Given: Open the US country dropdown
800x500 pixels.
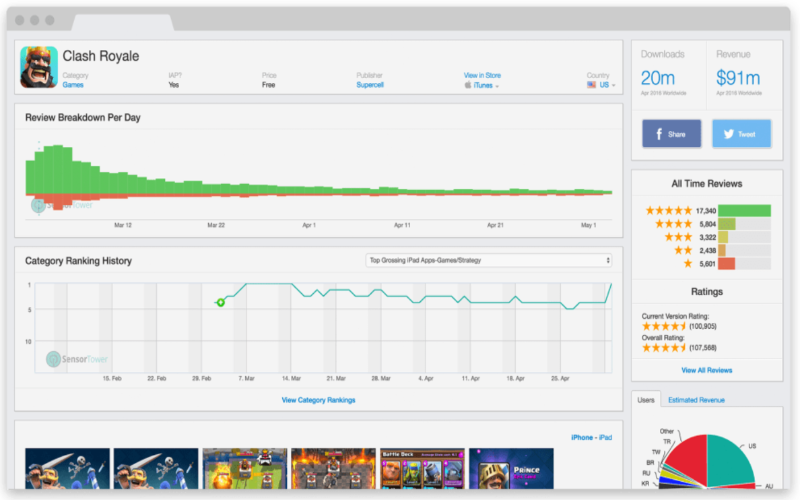Looking at the screenshot, I should 602,85.
